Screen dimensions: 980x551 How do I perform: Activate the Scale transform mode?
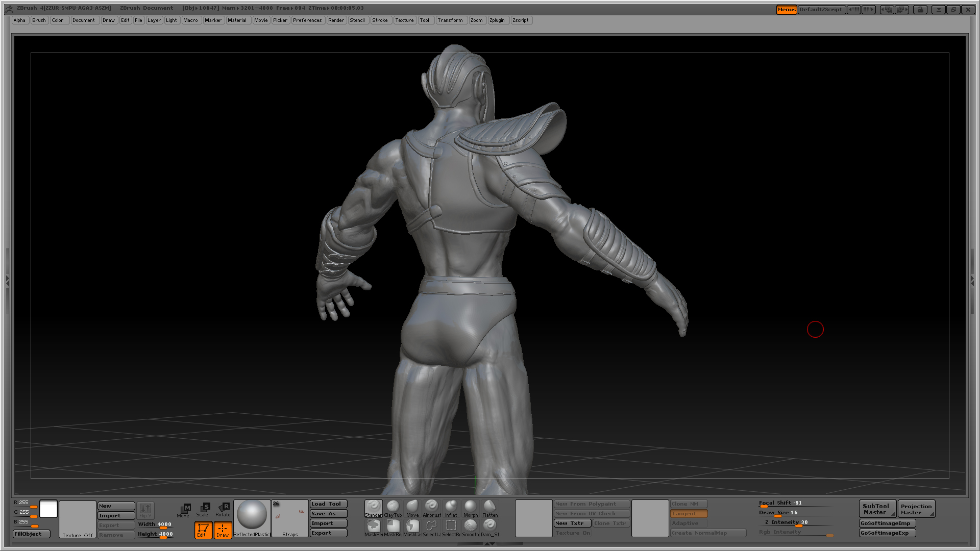pos(203,510)
